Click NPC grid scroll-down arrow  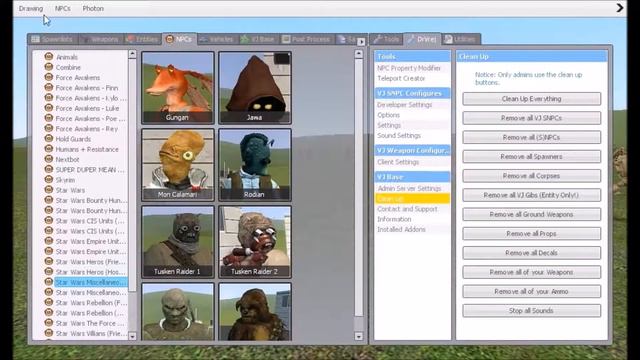358,336
